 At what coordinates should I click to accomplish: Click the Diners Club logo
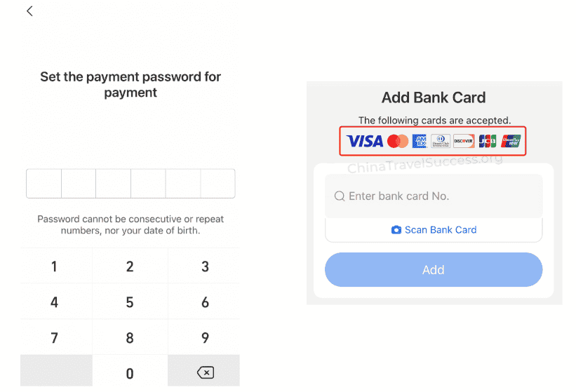tap(441, 142)
